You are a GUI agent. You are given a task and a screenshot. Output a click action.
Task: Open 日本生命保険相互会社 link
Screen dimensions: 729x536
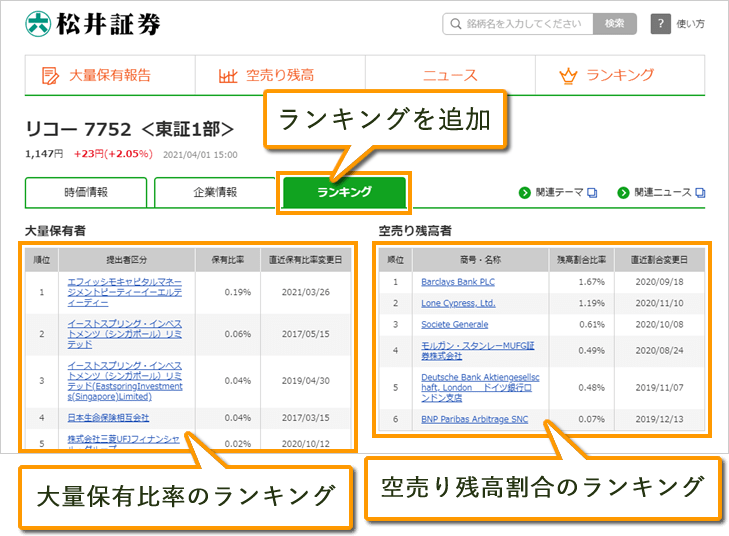point(108,418)
